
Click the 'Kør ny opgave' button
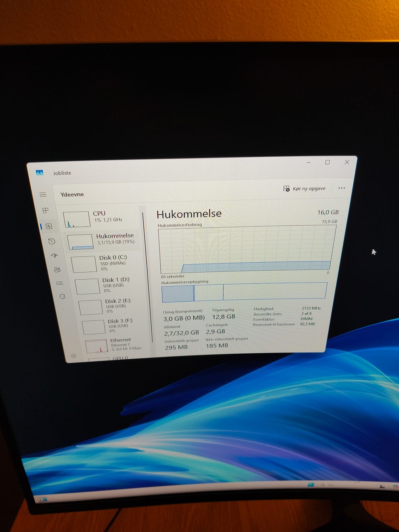click(x=305, y=188)
